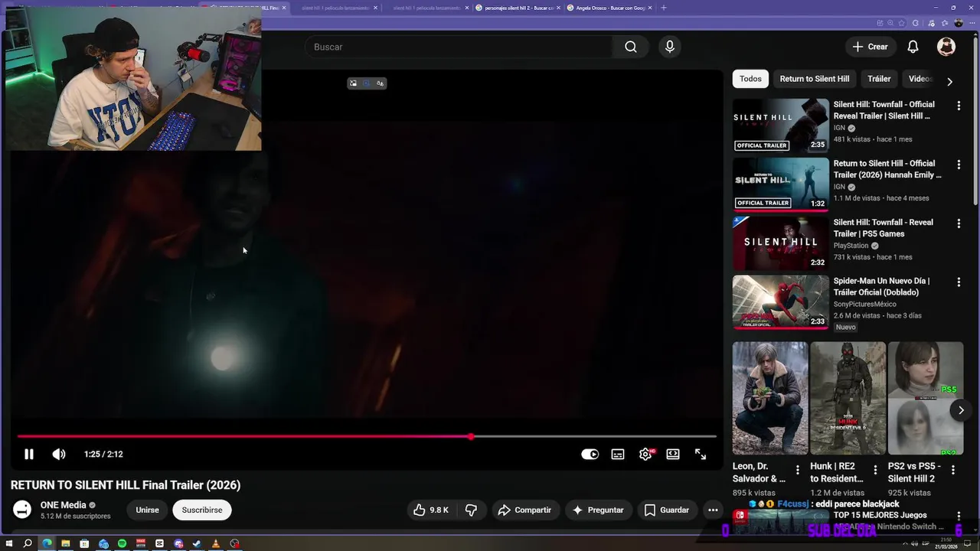Open options for Hunk RE2 short

point(876,470)
